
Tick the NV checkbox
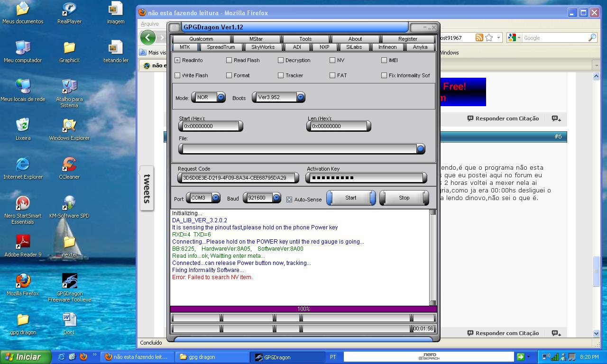click(332, 60)
